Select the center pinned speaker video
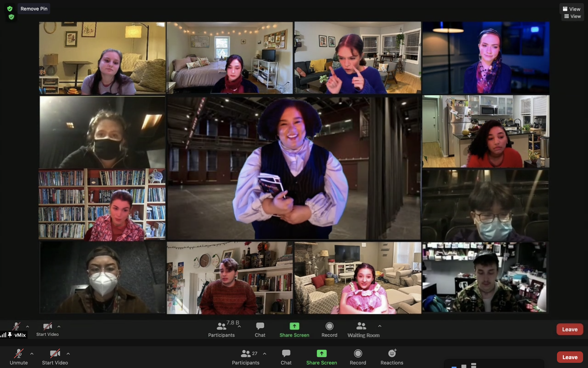Image resolution: width=588 pixels, height=368 pixels. (294, 168)
